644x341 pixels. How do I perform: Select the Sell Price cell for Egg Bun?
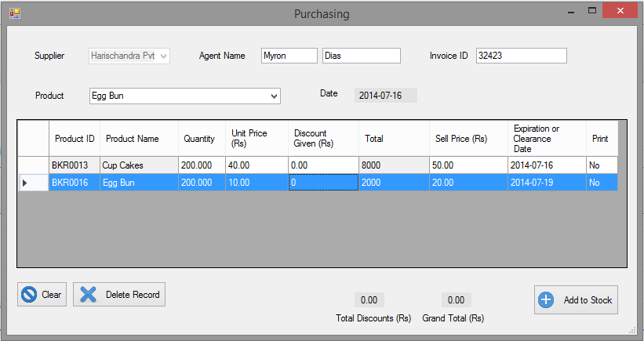pyautogui.click(x=467, y=183)
